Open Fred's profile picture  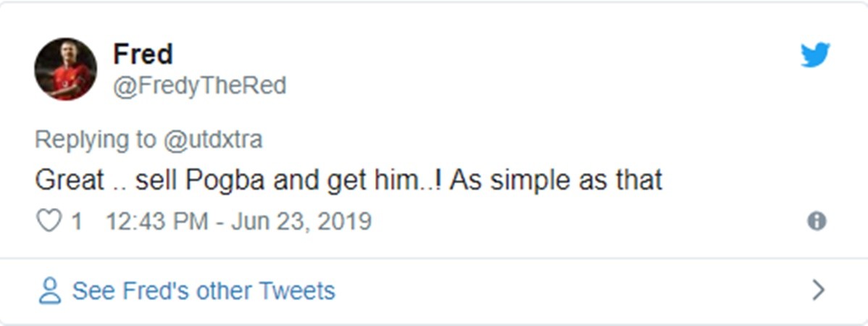65,70
